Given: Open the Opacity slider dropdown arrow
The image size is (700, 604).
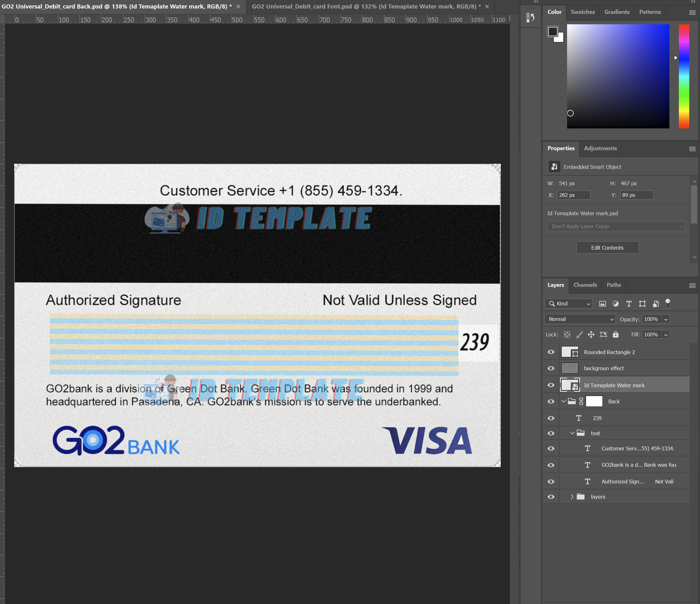Looking at the screenshot, I should click(x=666, y=319).
